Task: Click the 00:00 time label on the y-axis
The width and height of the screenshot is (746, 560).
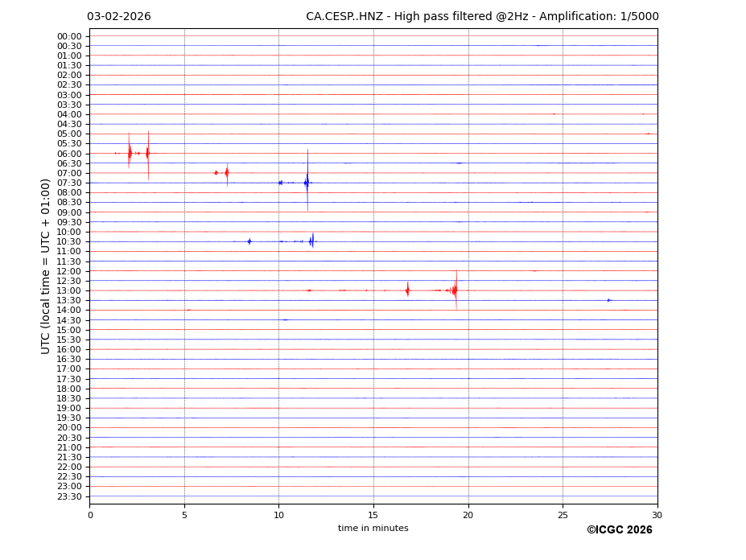Action: coord(69,36)
